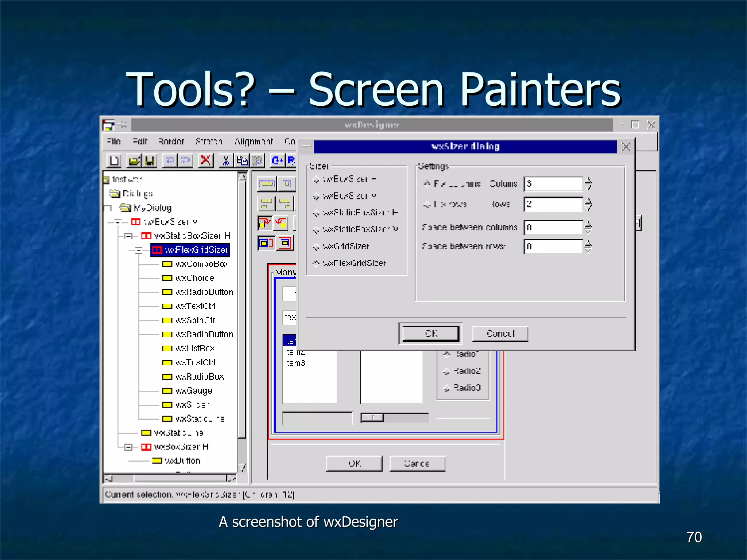Viewport: 747px width, 560px height.
Task: Click the Open file toolbar icon
Action: [134, 160]
